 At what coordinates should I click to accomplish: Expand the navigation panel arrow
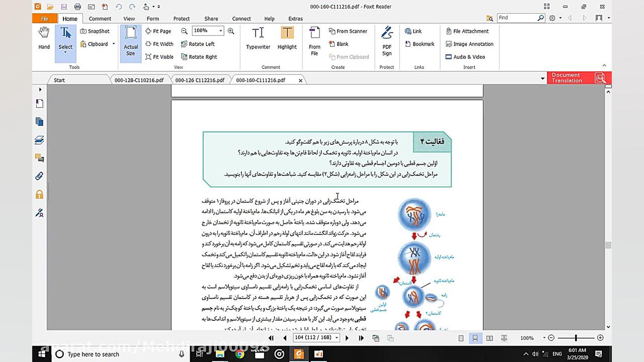click(40, 89)
